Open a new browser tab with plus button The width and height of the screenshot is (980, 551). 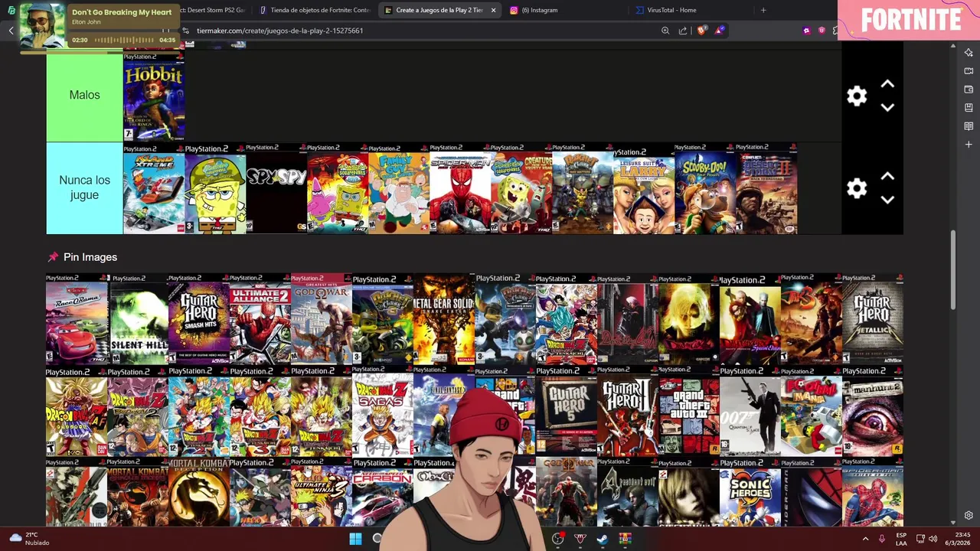point(763,10)
